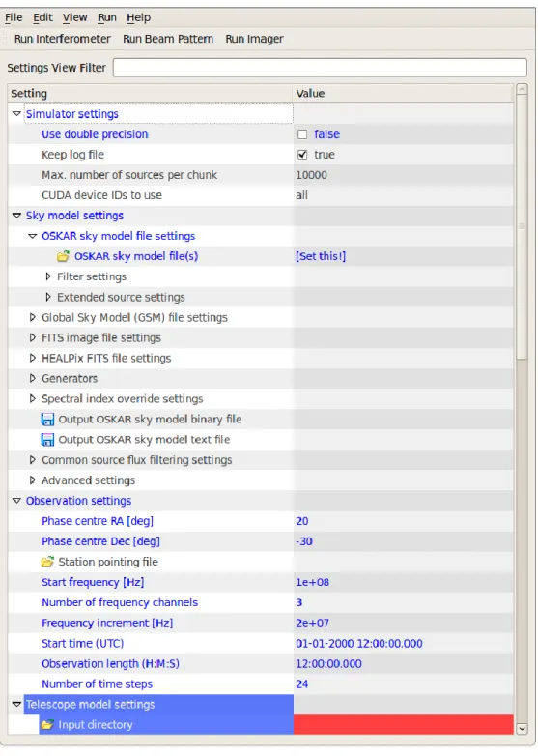The image size is (538, 756).
Task: Collapse the Simulator settings group
Action: pyautogui.click(x=16, y=114)
